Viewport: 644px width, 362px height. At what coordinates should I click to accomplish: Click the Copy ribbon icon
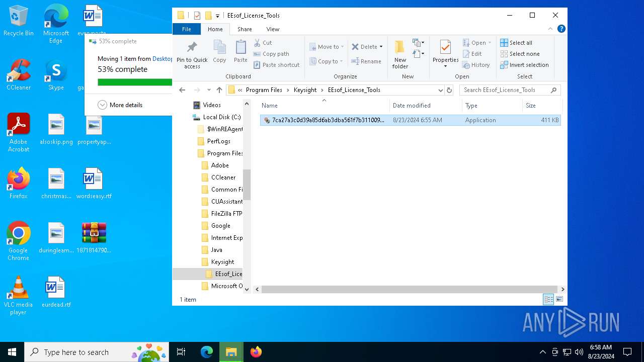point(219,52)
